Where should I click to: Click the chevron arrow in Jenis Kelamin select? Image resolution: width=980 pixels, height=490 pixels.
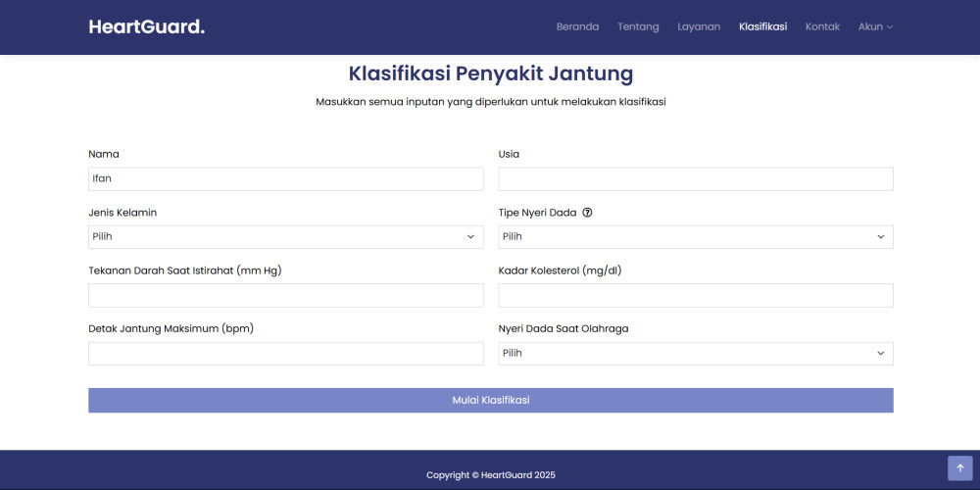[x=470, y=237]
